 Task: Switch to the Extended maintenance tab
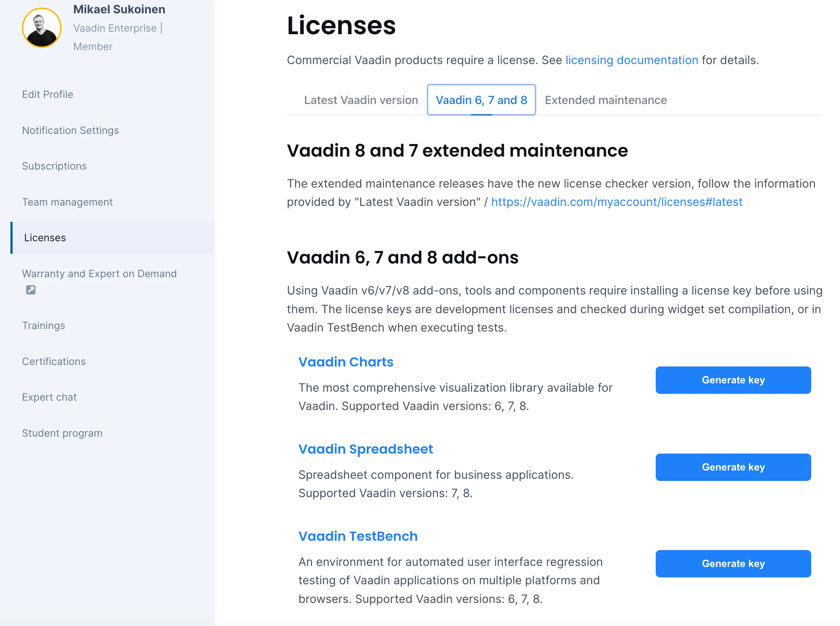pyautogui.click(x=605, y=100)
